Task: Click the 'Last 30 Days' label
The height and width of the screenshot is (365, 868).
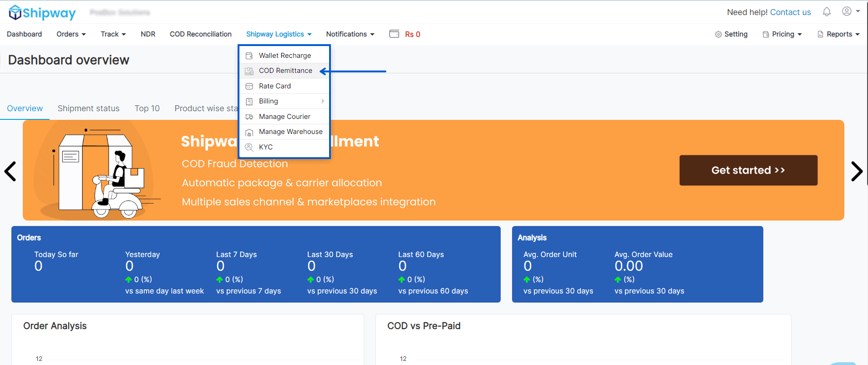Action: pos(330,255)
